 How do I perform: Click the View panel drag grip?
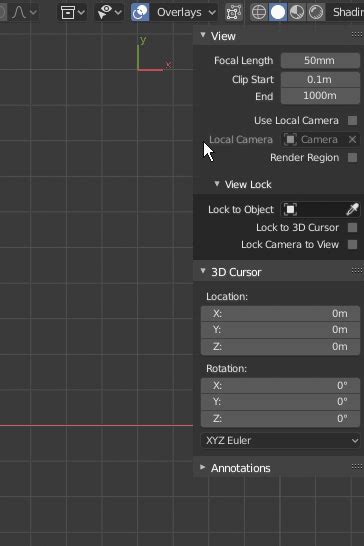coord(357,34)
